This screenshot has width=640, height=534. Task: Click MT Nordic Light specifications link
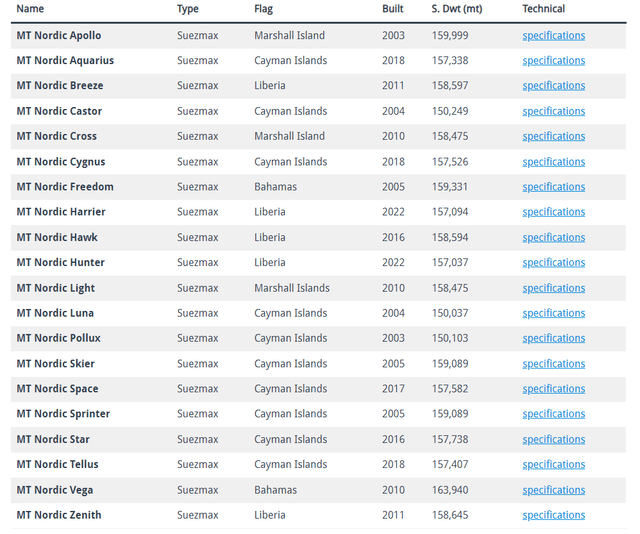553,288
